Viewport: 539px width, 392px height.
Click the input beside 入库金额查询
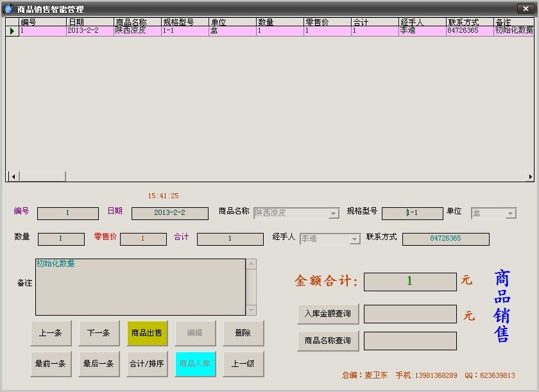tap(410, 314)
